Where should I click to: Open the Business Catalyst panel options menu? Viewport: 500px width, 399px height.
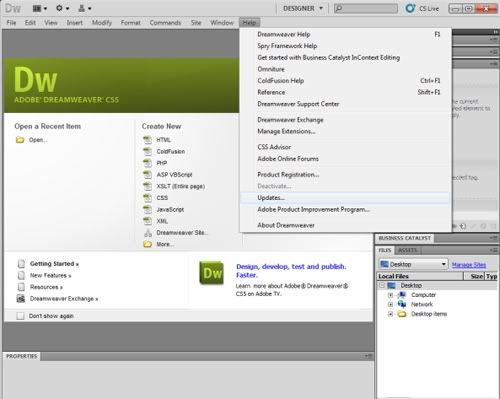coord(494,238)
